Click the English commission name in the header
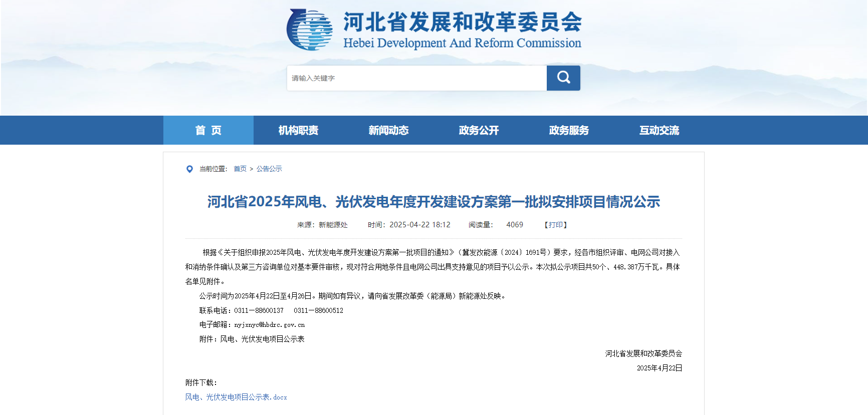The width and height of the screenshot is (868, 415). pyautogui.click(x=462, y=43)
